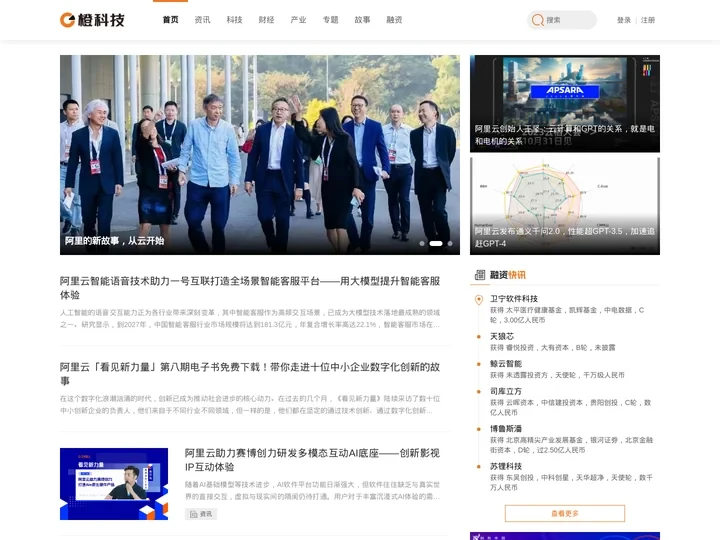The height and width of the screenshot is (540, 720).
Task: Click summary text starting 人工智能的语音交互能力
Action: click(x=250, y=318)
